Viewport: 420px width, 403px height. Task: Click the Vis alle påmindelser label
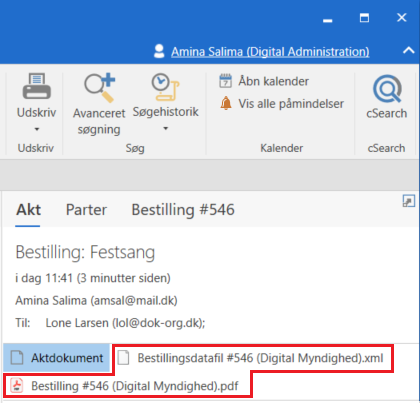(x=291, y=104)
